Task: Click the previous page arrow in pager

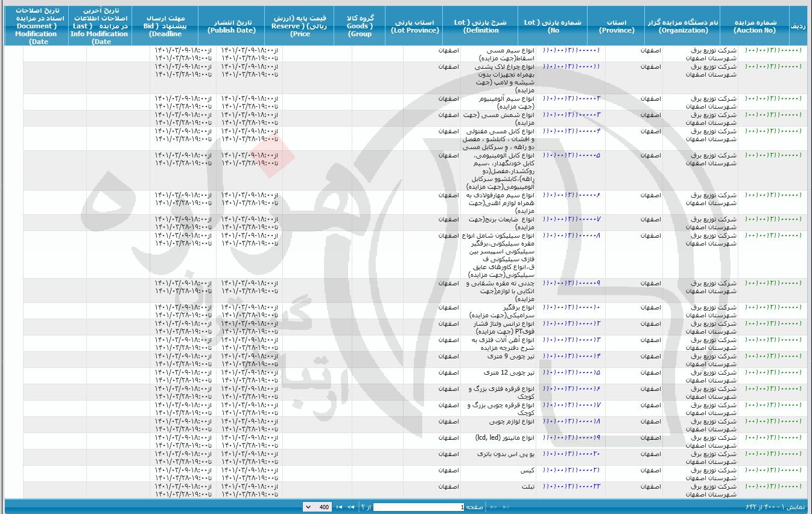Action: pos(493,507)
